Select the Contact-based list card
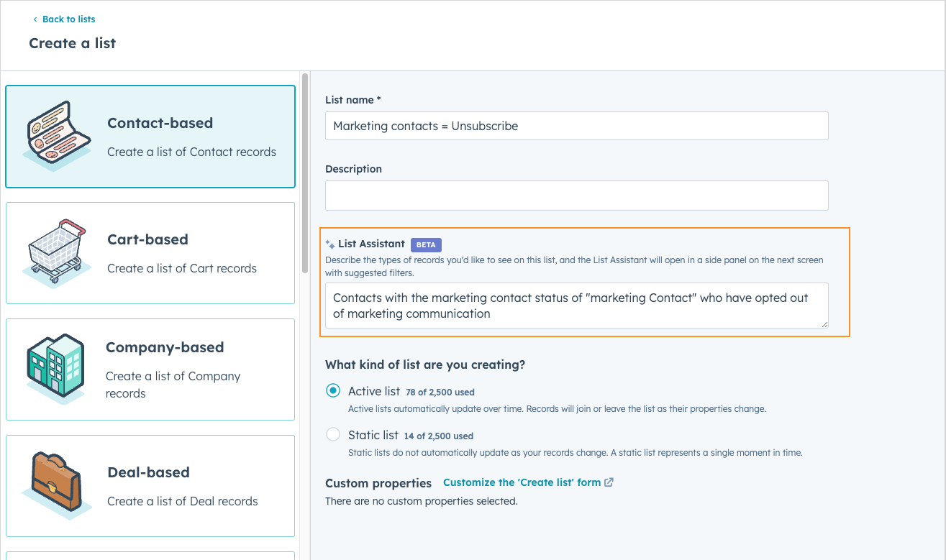This screenshot has width=946, height=560. point(150,137)
